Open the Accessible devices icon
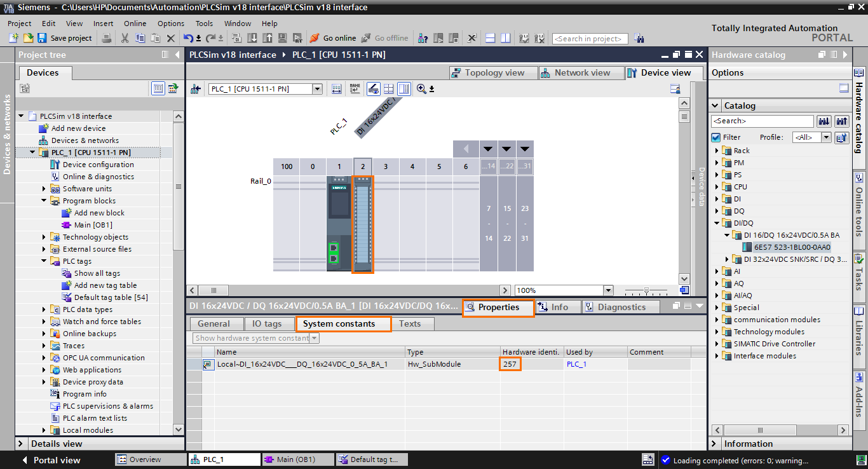The image size is (868, 469). click(421, 38)
